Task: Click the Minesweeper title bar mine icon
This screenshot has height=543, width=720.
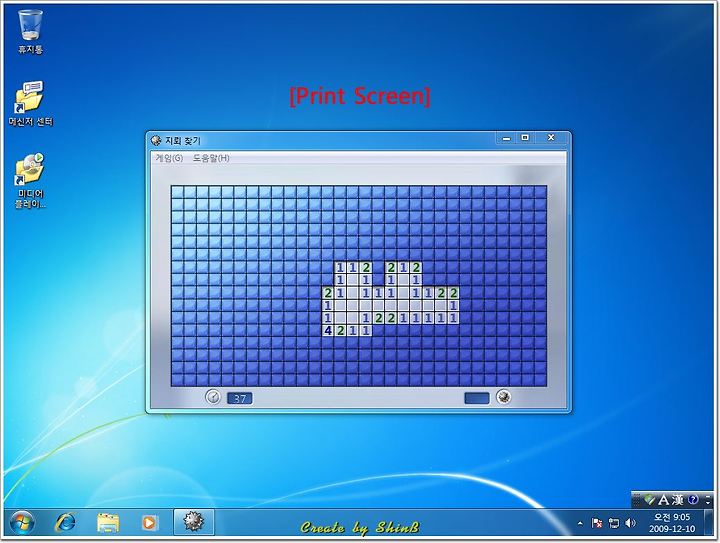Action: pyautogui.click(x=156, y=140)
